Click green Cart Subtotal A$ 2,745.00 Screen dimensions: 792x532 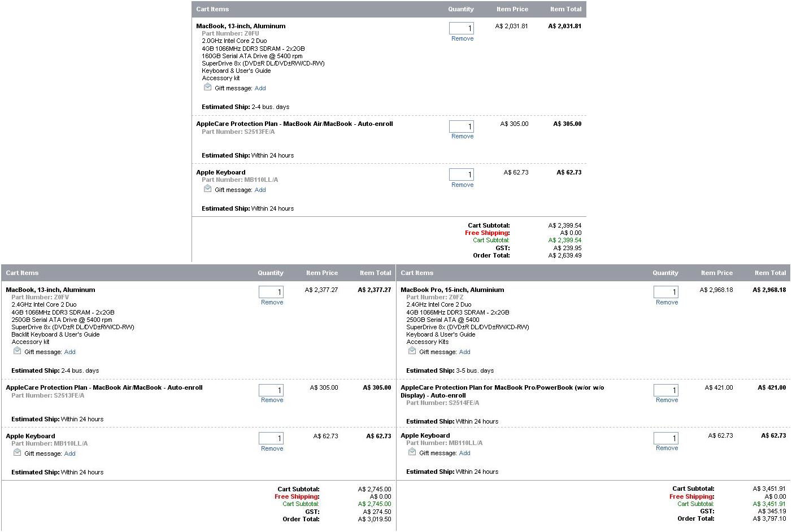pyautogui.click(x=374, y=504)
